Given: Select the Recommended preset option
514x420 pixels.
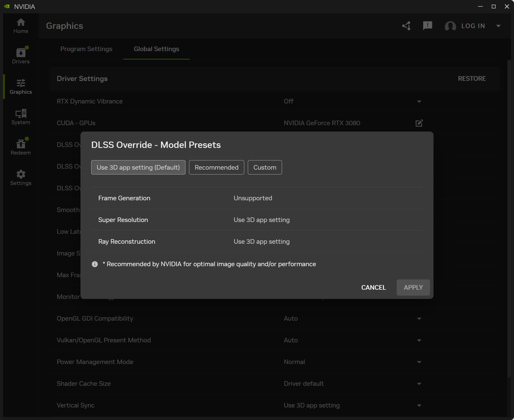Looking at the screenshot, I should pos(216,167).
